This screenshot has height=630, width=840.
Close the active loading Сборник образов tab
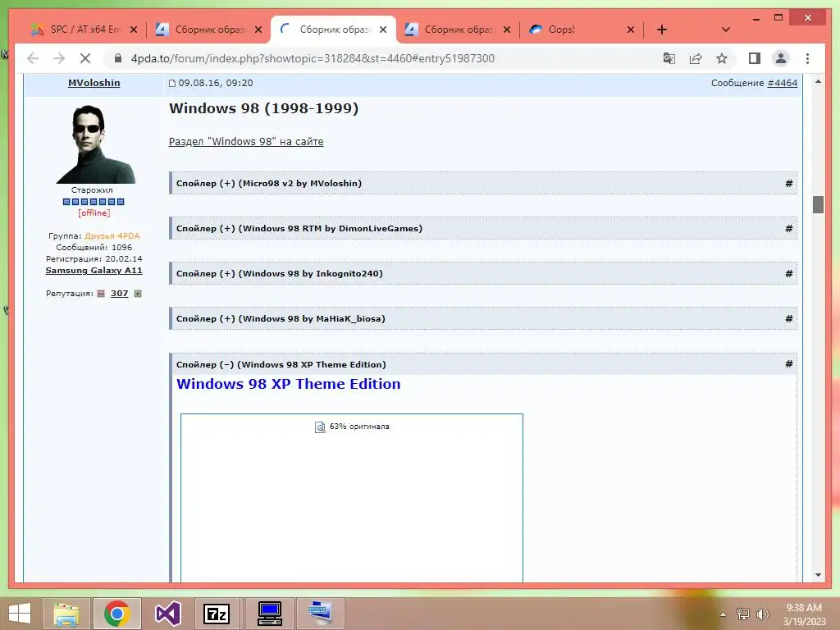pos(383,30)
